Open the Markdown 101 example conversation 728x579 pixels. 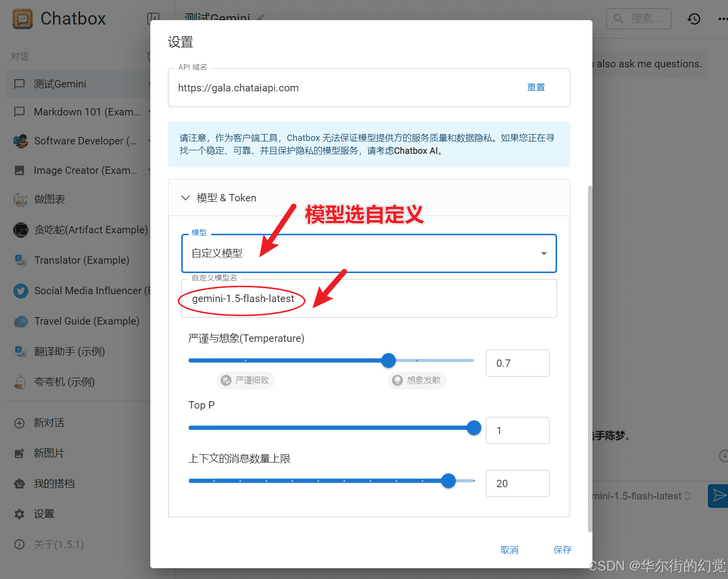[79, 112]
